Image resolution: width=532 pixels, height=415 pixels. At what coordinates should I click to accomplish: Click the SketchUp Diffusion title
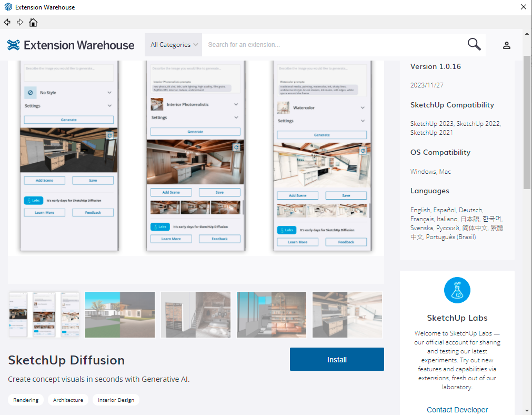[66, 360]
